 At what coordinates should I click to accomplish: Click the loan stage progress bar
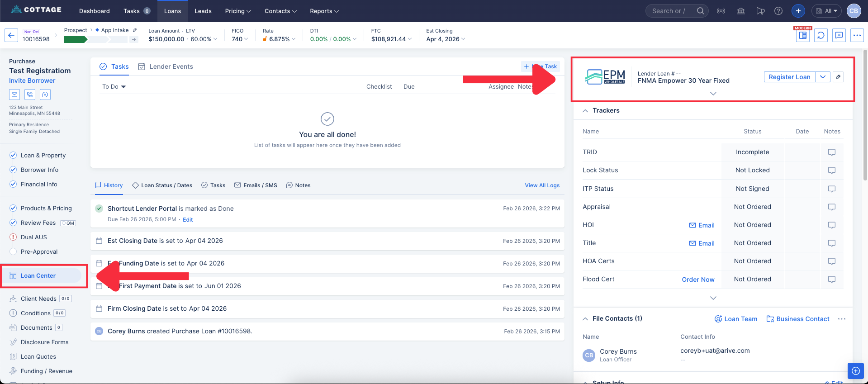95,39
